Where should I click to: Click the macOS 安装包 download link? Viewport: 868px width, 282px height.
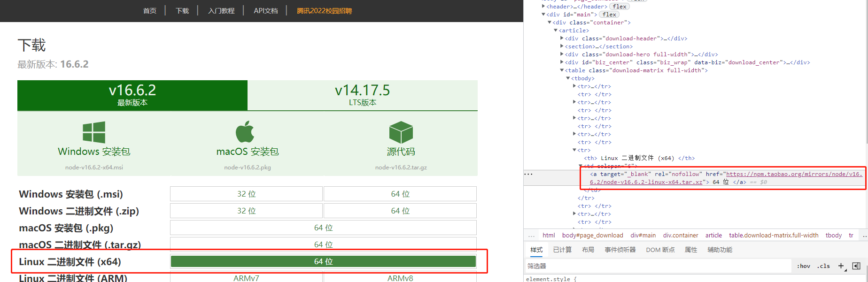tap(248, 152)
